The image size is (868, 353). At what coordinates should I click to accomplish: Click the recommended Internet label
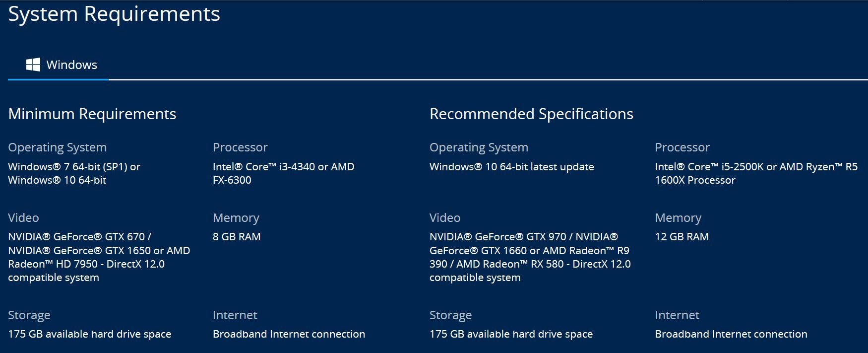click(x=677, y=315)
